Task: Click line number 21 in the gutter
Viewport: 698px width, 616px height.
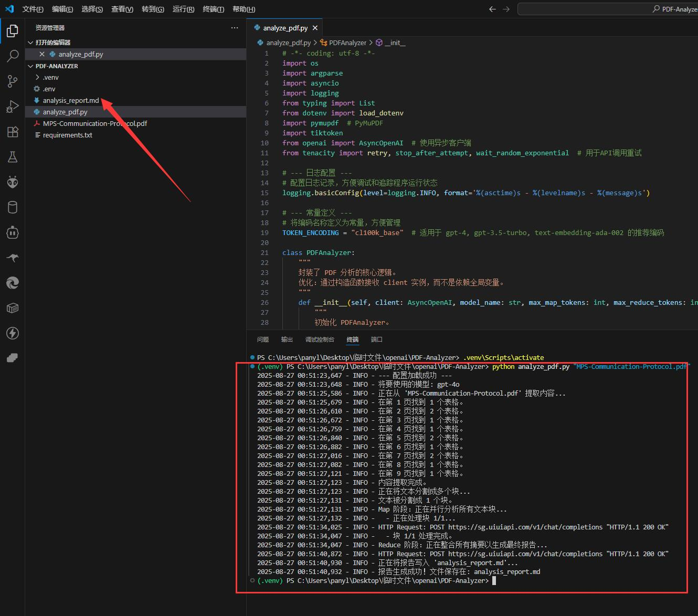Action: click(265, 252)
